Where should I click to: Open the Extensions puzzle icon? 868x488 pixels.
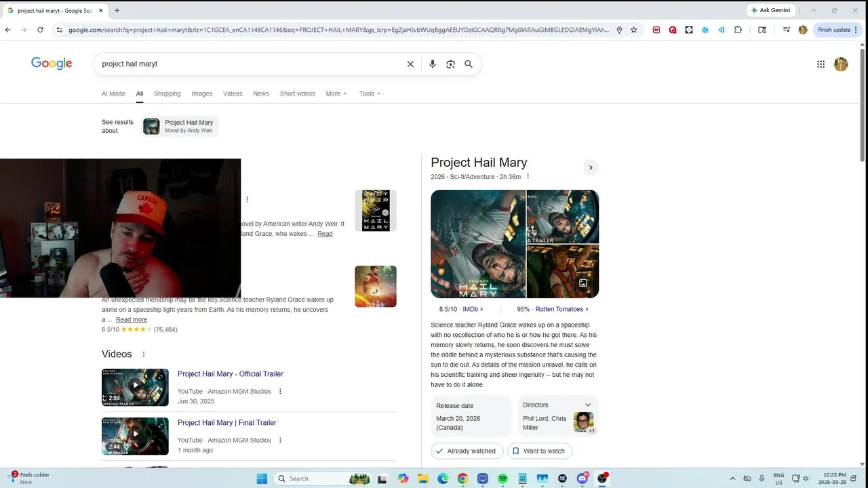tap(738, 30)
